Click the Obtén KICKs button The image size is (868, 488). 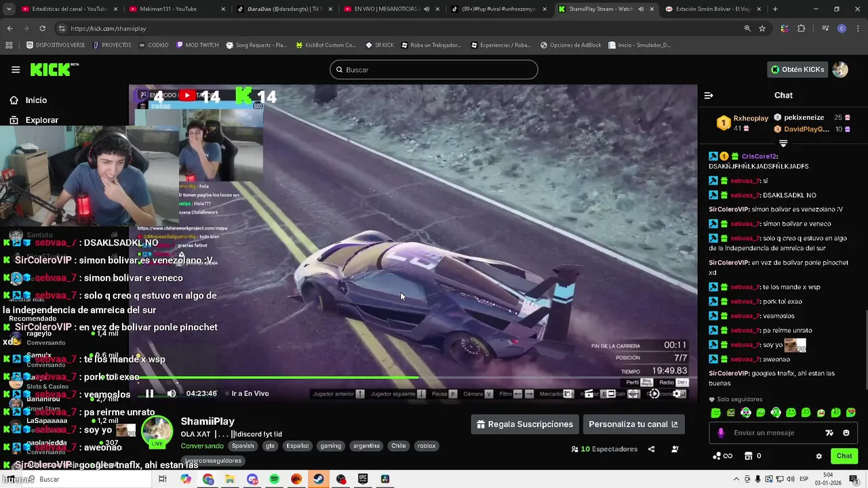[x=797, y=69]
